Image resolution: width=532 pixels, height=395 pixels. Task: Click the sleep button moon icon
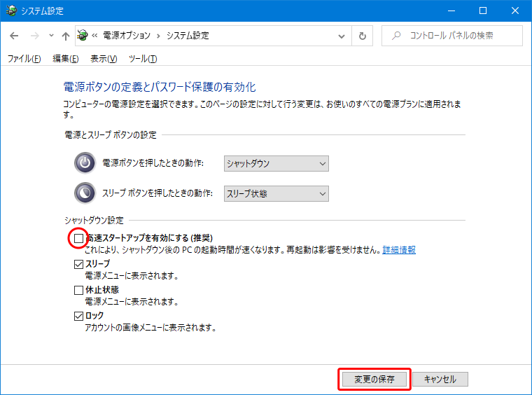pyautogui.click(x=85, y=193)
